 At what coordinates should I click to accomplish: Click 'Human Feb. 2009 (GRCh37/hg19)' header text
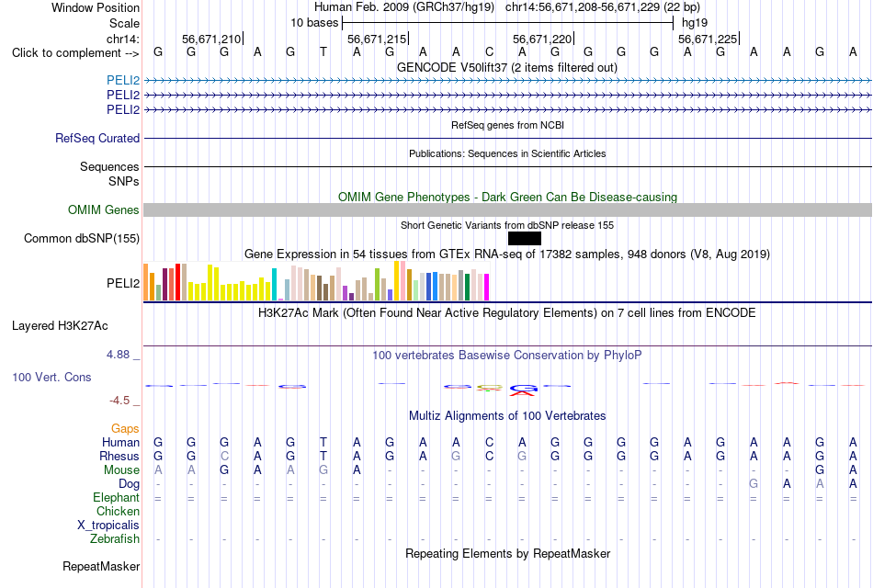[x=404, y=7]
